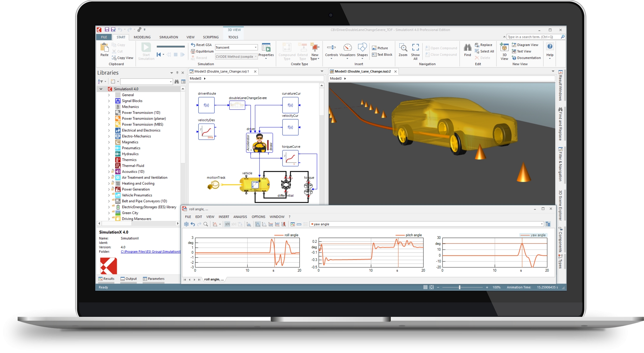Click the Zoom navigation tool

tap(403, 50)
